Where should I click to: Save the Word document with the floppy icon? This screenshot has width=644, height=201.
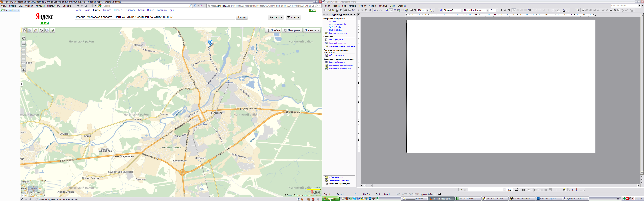click(333, 10)
